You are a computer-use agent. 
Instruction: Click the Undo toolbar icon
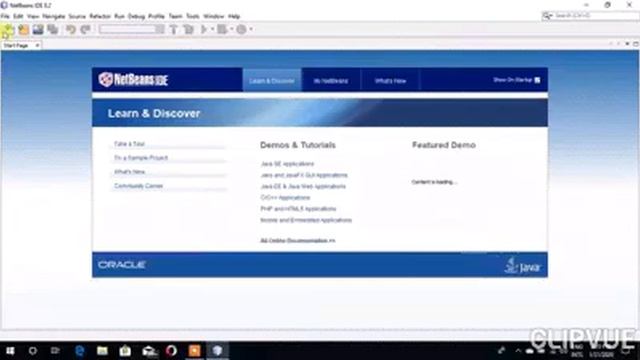pyautogui.click(x=71, y=29)
